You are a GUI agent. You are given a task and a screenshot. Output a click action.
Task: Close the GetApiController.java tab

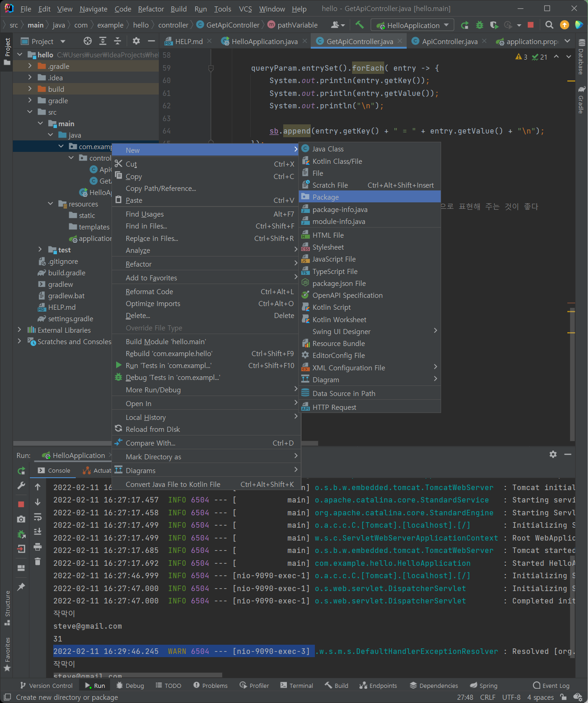(x=400, y=41)
